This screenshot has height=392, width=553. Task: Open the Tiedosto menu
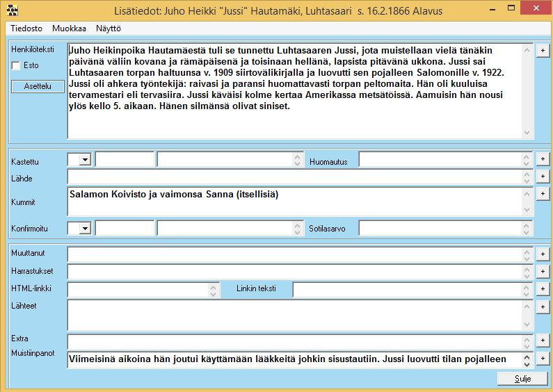pos(26,28)
